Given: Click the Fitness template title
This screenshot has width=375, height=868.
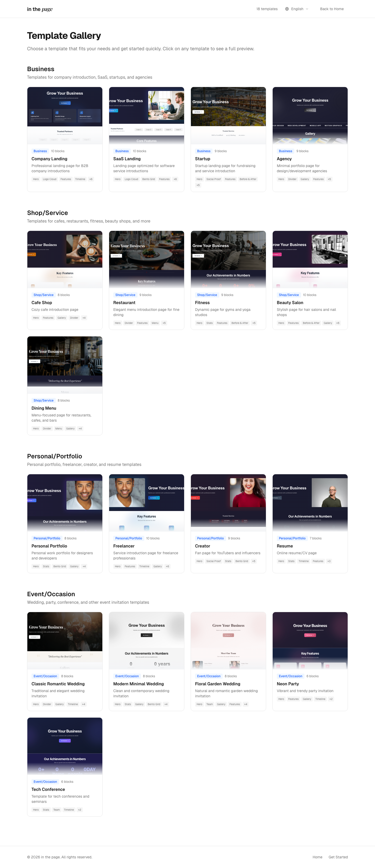Looking at the screenshot, I should click(202, 303).
